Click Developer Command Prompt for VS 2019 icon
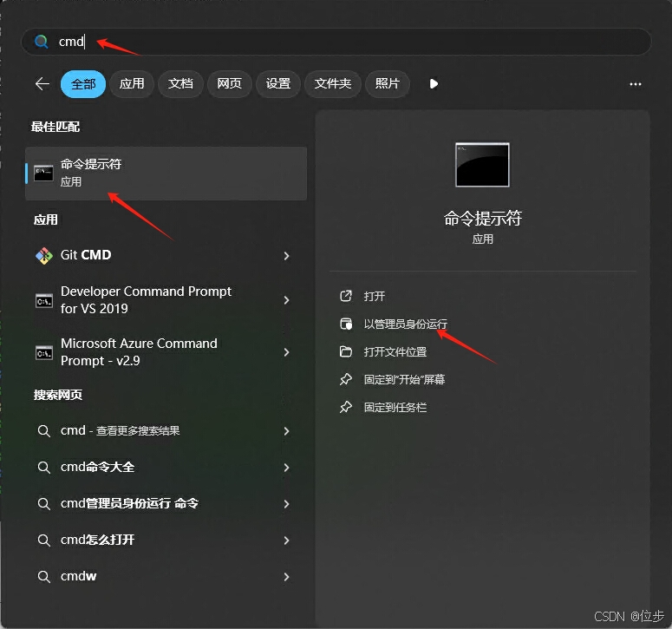 click(x=44, y=300)
